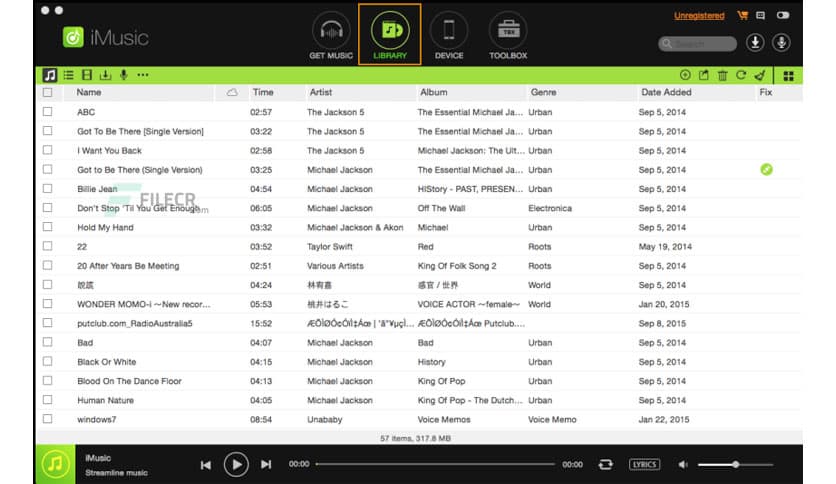The height and width of the screenshot is (484, 836).
Task: Open the Get Music section
Action: [331, 36]
